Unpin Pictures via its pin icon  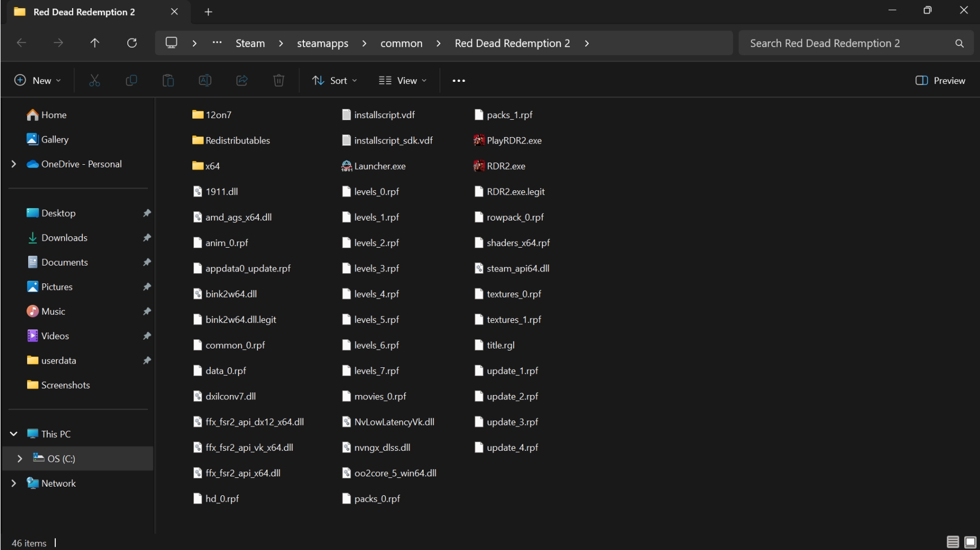pyautogui.click(x=147, y=287)
